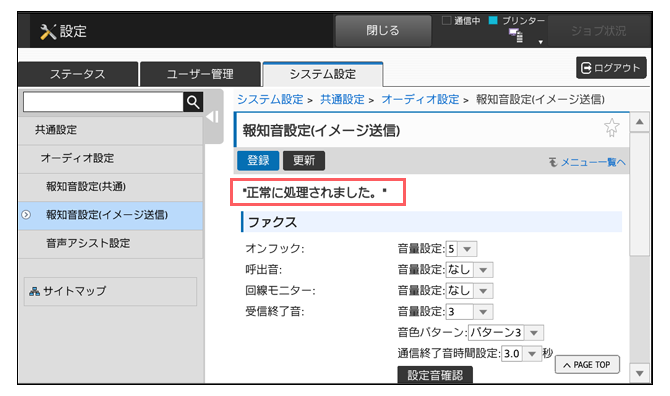The image size is (670, 396).
Task: Open the サイトマップ link
Action: [x=110, y=291]
